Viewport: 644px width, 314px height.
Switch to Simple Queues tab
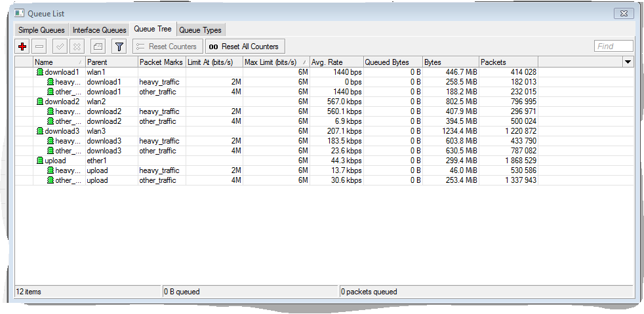[x=41, y=30]
